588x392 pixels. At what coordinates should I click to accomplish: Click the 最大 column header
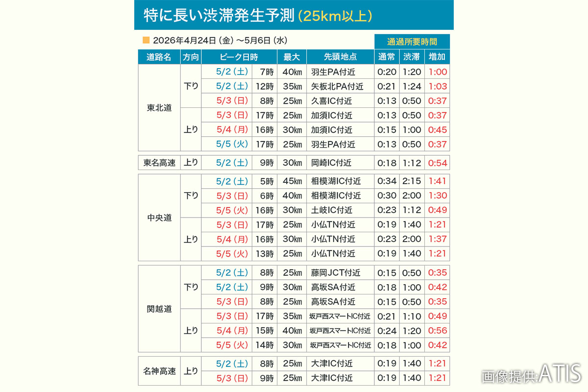pos(292,57)
